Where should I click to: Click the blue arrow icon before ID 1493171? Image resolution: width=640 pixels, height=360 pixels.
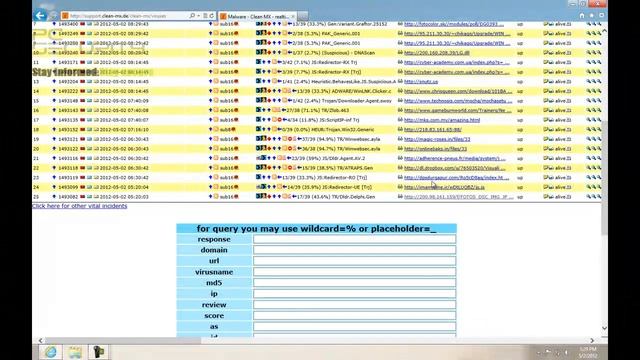point(54,62)
